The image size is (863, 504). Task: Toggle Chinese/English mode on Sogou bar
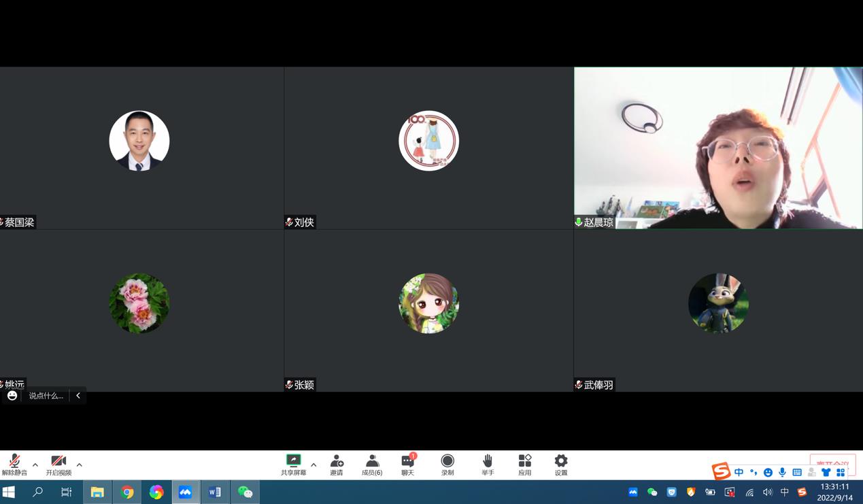pyautogui.click(x=739, y=472)
